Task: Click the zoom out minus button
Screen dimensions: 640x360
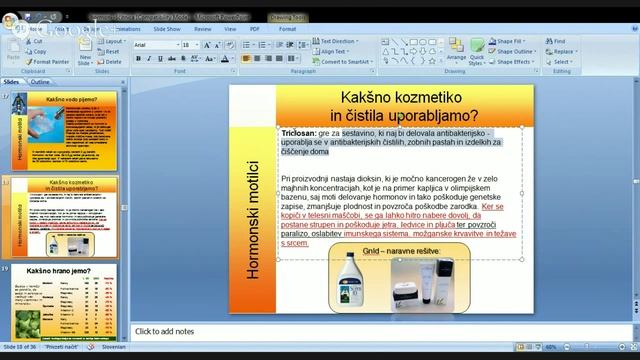Action: click(567, 347)
